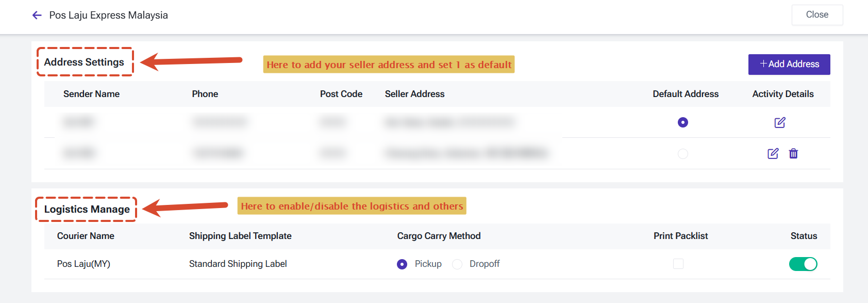The image size is (868, 303).
Task: Select the first default address radio
Action: point(683,122)
